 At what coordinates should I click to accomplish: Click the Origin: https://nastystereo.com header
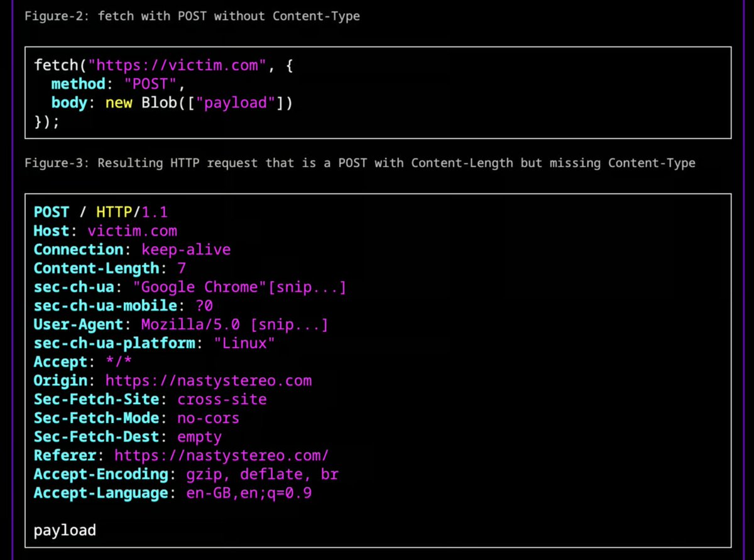click(173, 381)
